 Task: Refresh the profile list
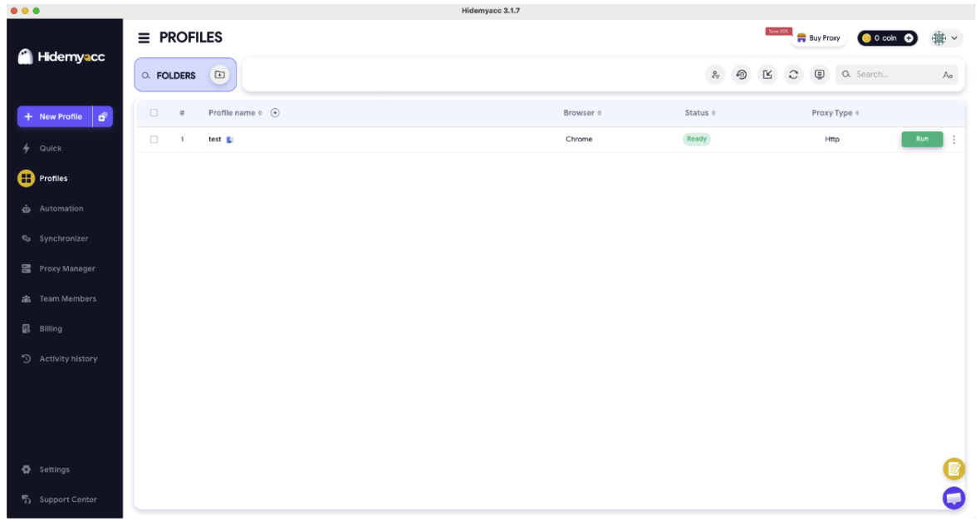(x=793, y=75)
